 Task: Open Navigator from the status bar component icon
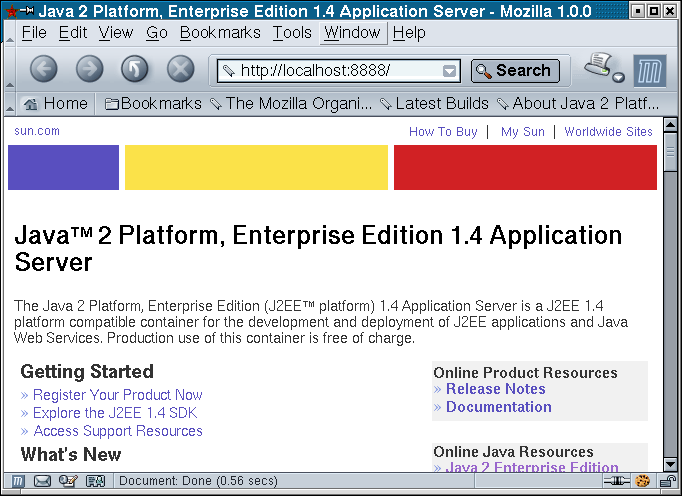point(17,481)
